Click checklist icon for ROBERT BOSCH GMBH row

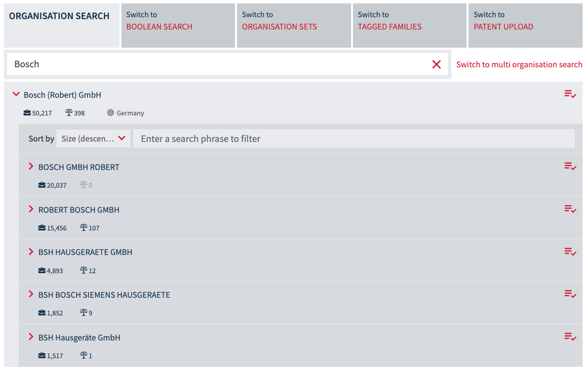[x=570, y=209]
